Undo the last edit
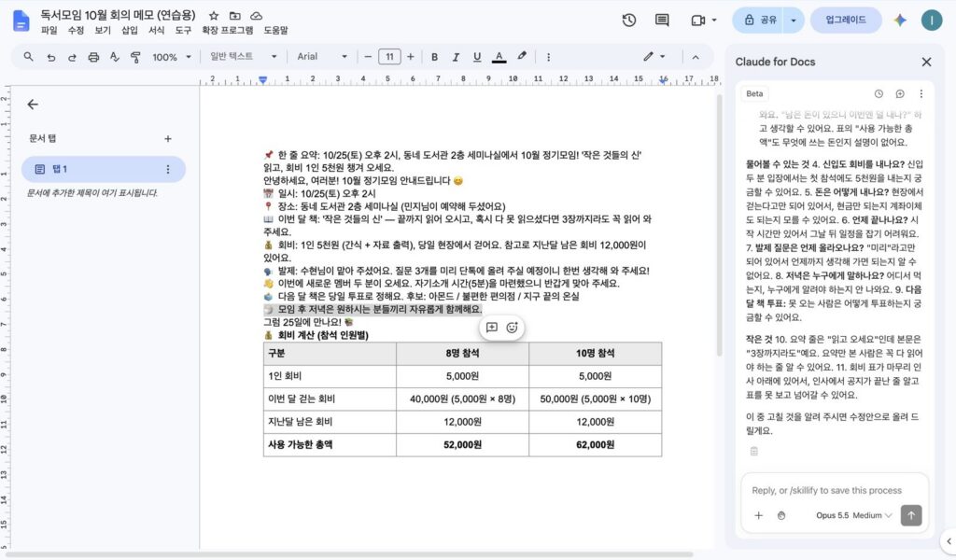Screen dimensions: 956x560 (51, 57)
